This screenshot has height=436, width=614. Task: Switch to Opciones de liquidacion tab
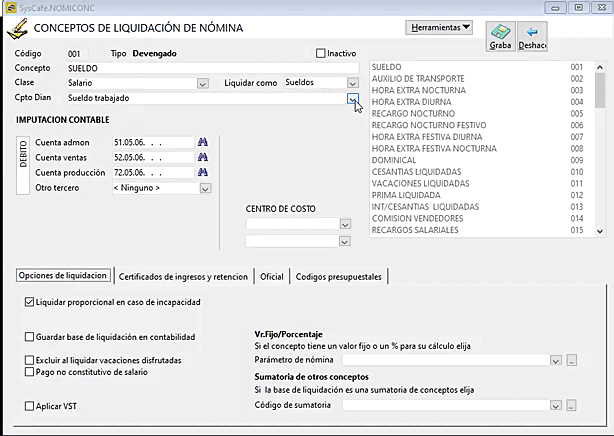pyautogui.click(x=63, y=275)
